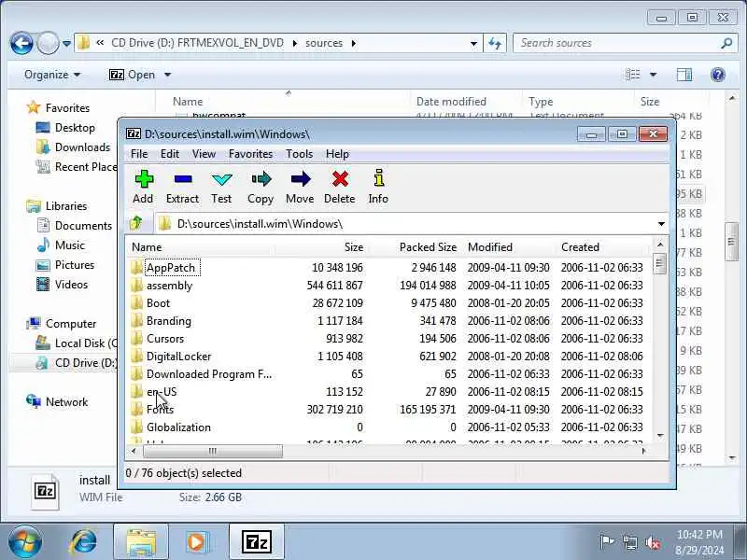Go up one folder level in 7-Zip
Viewport: 747px width, 560px height.
pyautogui.click(x=136, y=223)
